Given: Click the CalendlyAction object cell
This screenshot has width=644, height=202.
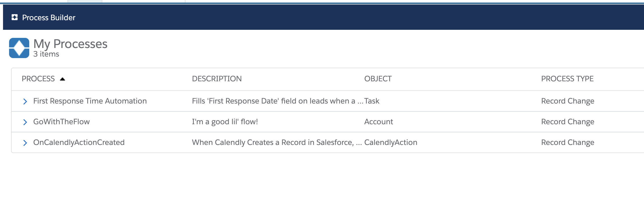Looking at the screenshot, I should (391, 142).
